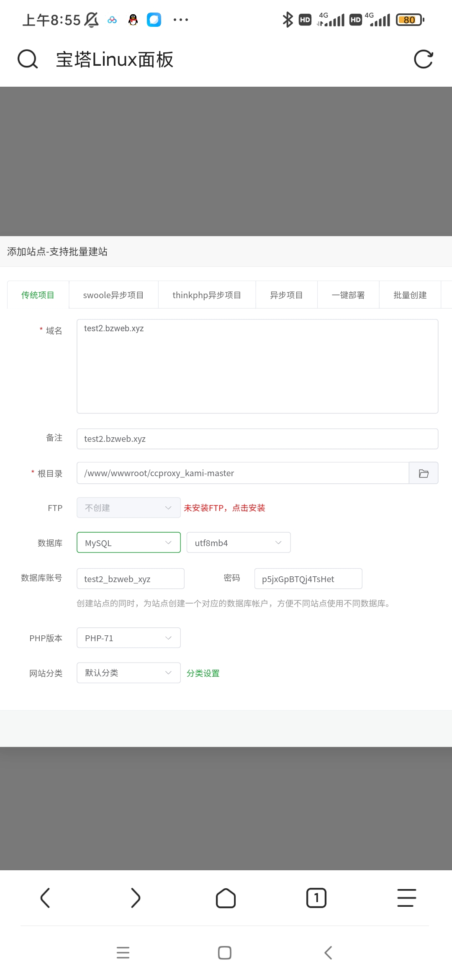Switch to 批量创建 tab
Image resolution: width=452 pixels, height=980 pixels.
(410, 295)
